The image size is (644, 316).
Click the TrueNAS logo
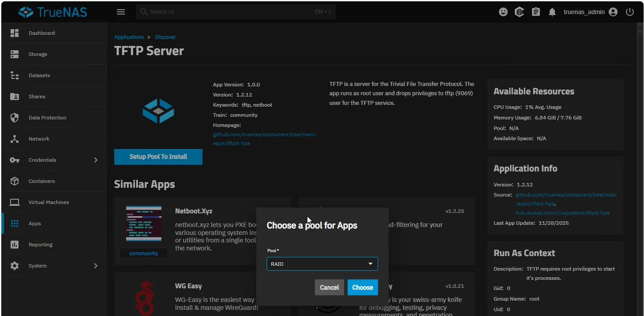point(53,12)
